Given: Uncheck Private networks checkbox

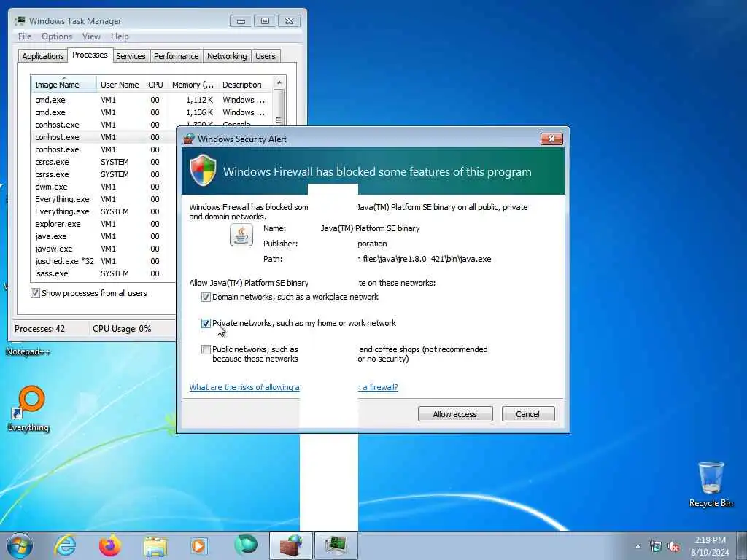Looking at the screenshot, I should (206, 323).
